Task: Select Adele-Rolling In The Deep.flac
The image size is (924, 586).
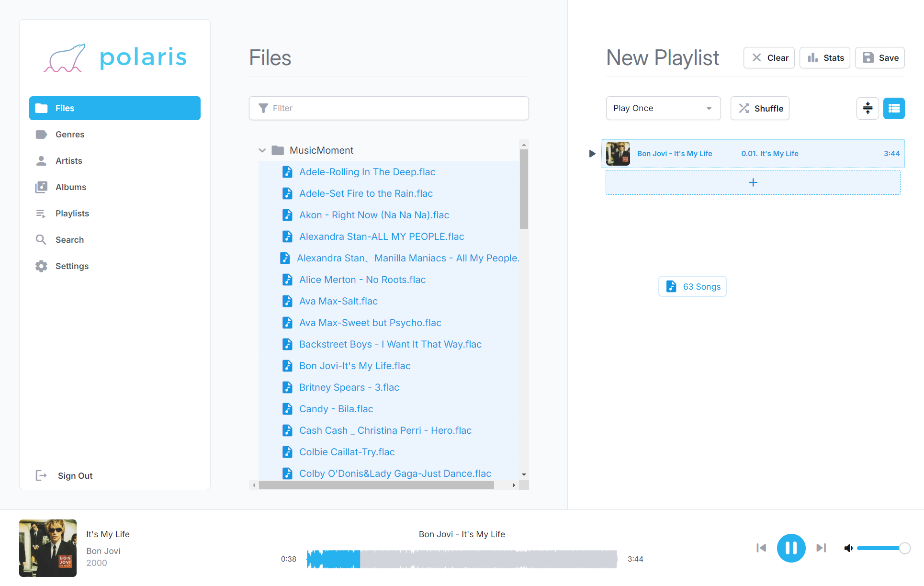Action: [367, 172]
